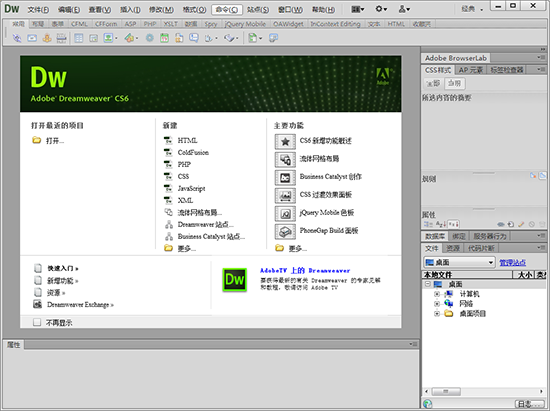The image size is (550, 411).
Task: Insert a hyperlink from the Common toolbar
Action: pos(16,38)
